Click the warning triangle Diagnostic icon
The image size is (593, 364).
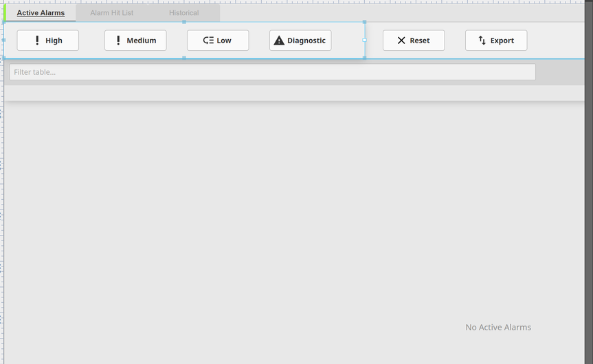click(x=278, y=41)
